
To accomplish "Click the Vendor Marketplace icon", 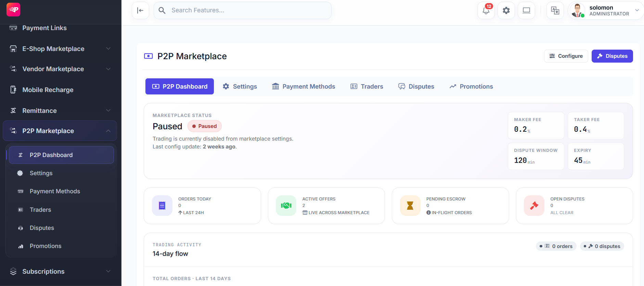I will point(13,69).
